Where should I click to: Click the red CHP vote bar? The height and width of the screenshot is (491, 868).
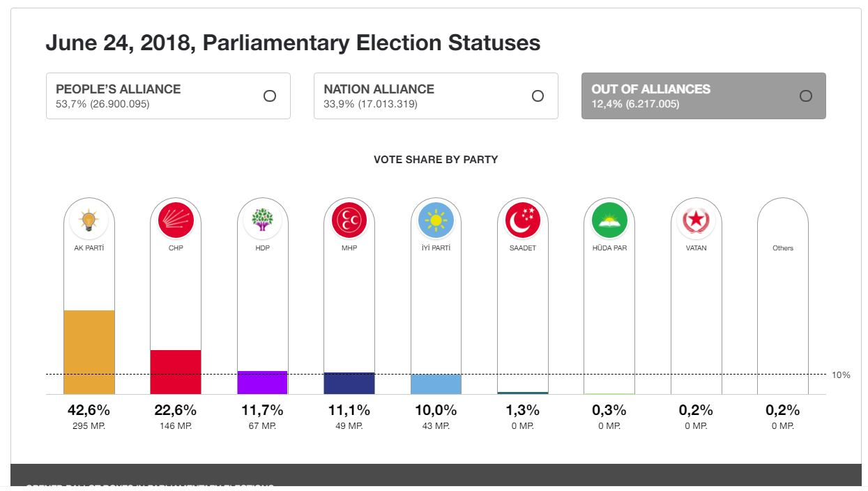pyautogui.click(x=176, y=372)
